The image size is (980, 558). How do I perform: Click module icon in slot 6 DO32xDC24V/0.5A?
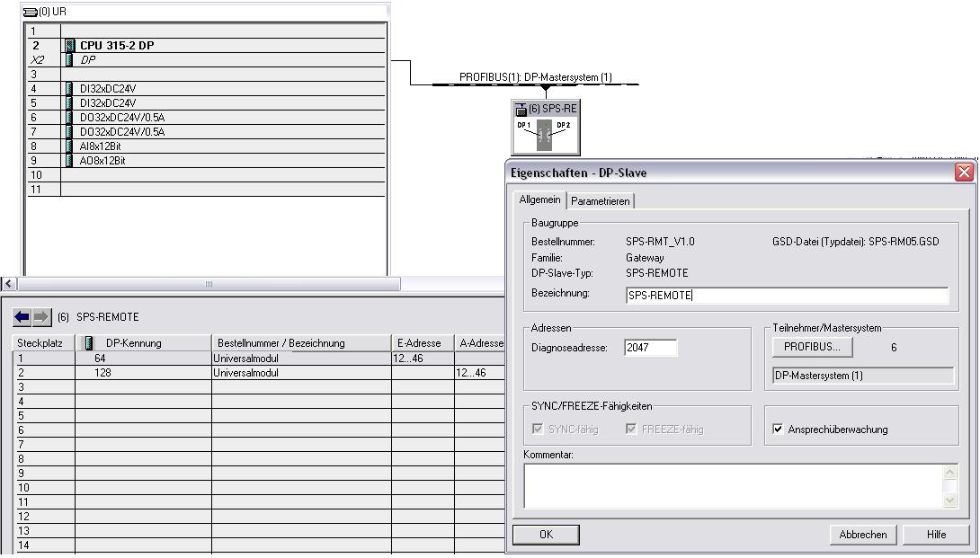(68, 118)
